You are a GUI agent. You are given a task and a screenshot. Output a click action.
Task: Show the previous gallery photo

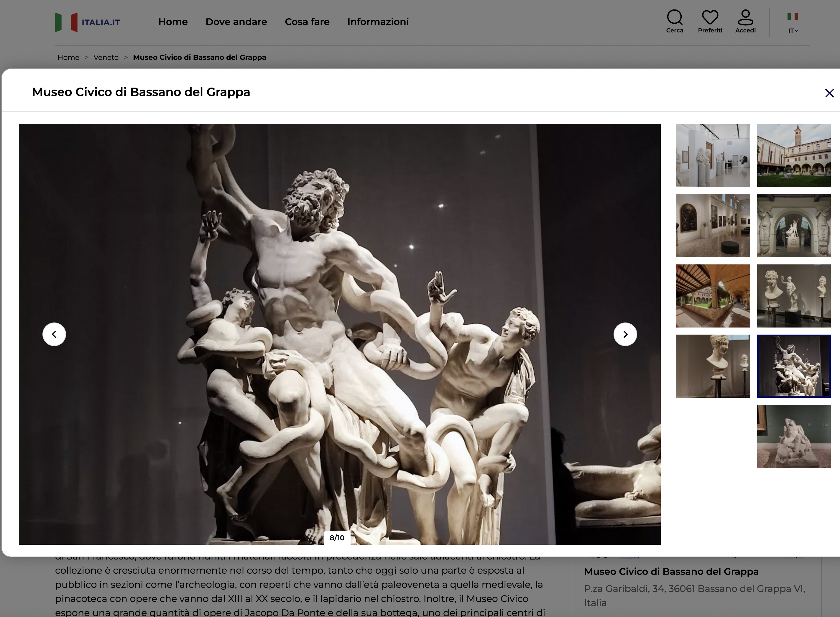(54, 334)
